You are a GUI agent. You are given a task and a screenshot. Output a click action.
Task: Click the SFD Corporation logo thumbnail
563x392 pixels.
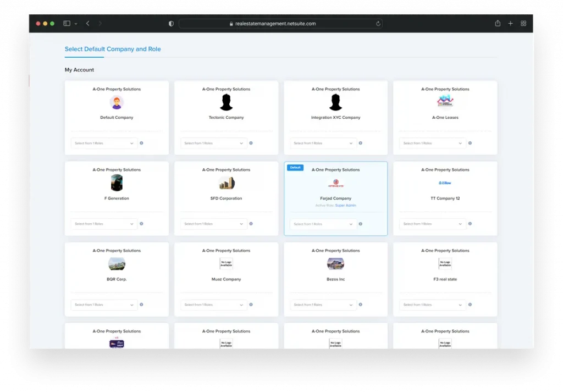click(226, 183)
